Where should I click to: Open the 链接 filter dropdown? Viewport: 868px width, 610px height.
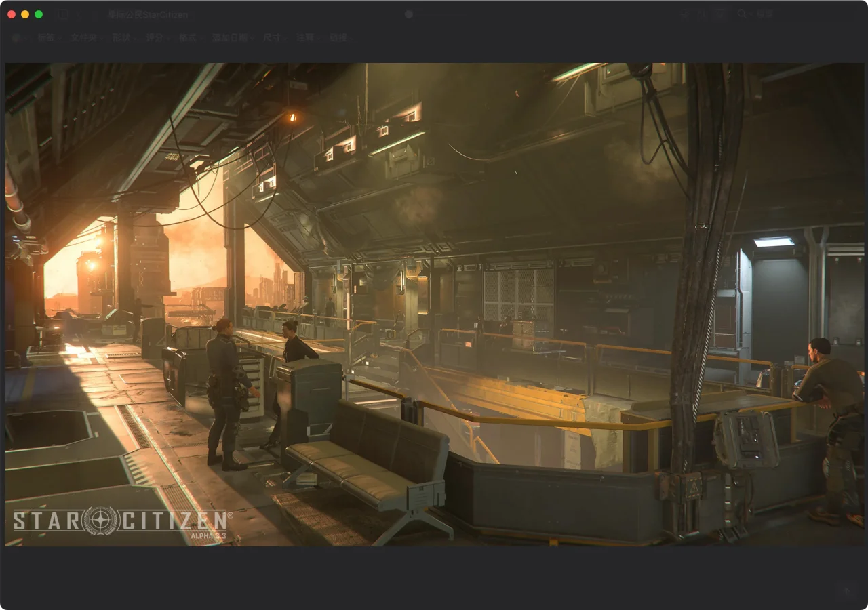coord(342,37)
